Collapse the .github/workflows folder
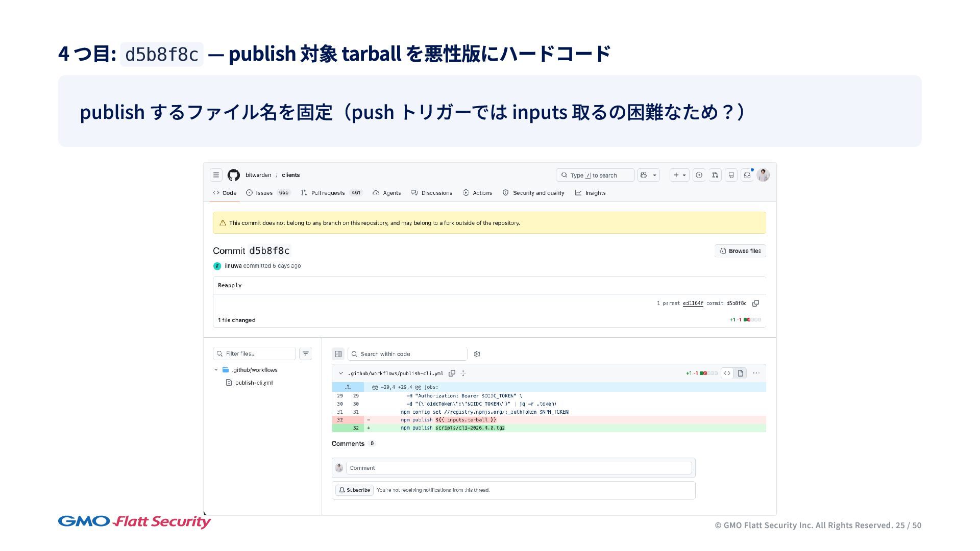This screenshot has height=551, width=980. [216, 370]
